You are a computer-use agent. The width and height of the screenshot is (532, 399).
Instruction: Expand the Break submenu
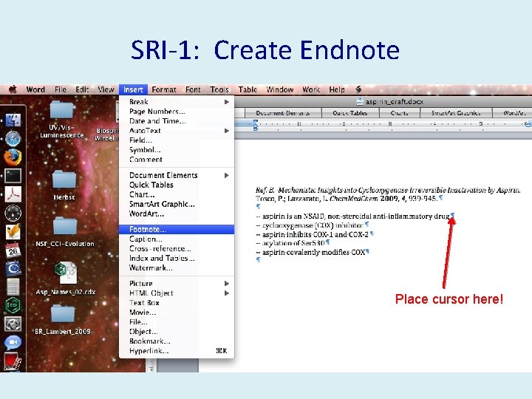coord(177,101)
